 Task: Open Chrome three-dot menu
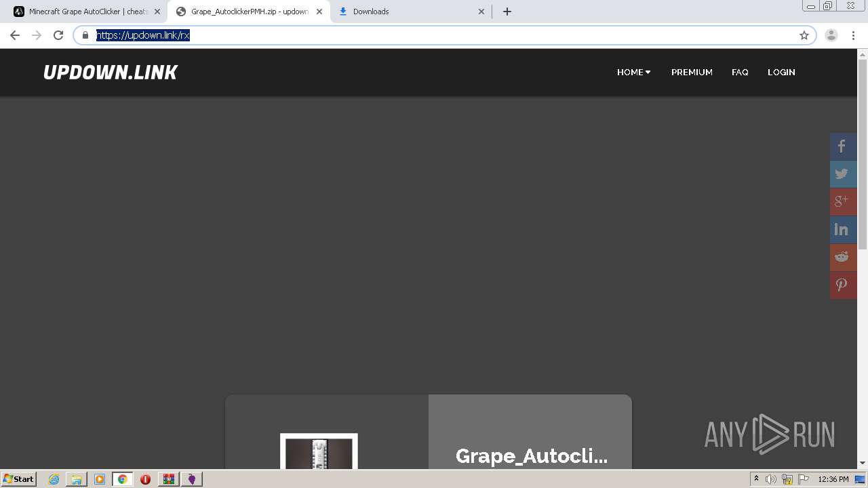tap(853, 35)
